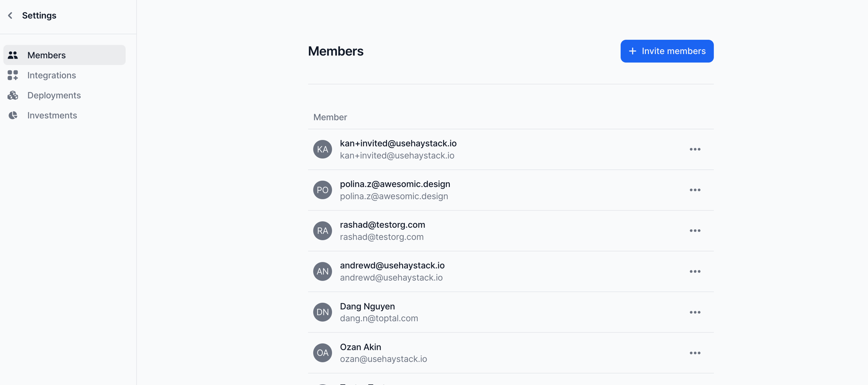Image resolution: width=868 pixels, height=385 pixels.
Task: Click the DN avatar for Dang Nguyen
Action: [322, 312]
